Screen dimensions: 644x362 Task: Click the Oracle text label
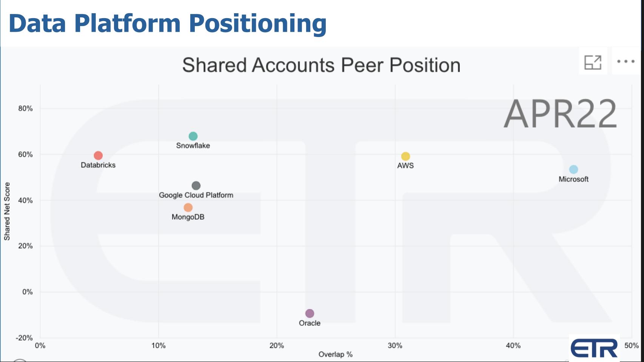[310, 323]
